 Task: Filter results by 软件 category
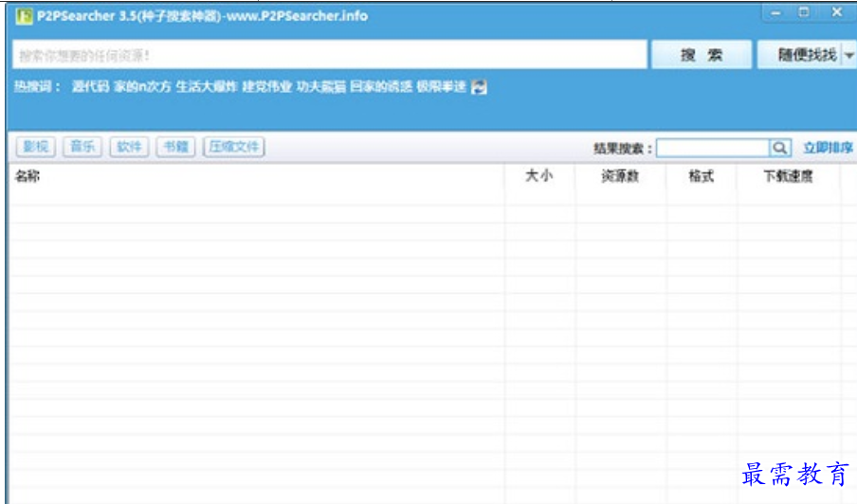129,147
